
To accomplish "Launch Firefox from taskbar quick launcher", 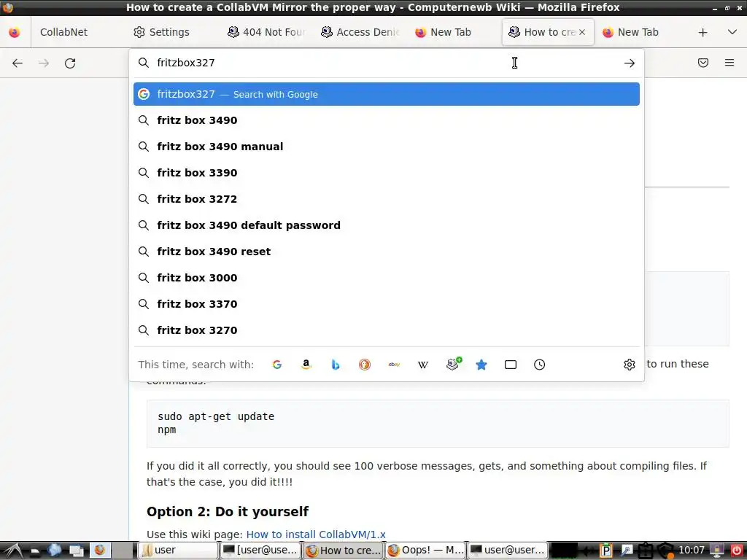I will pos(99,550).
